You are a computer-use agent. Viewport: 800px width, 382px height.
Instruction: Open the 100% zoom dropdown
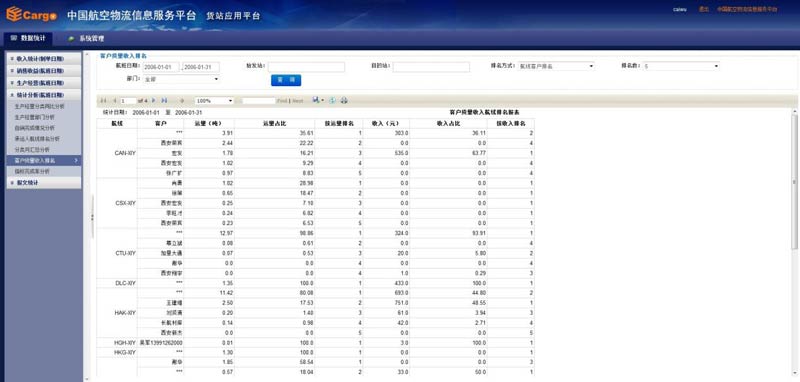click(214, 101)
